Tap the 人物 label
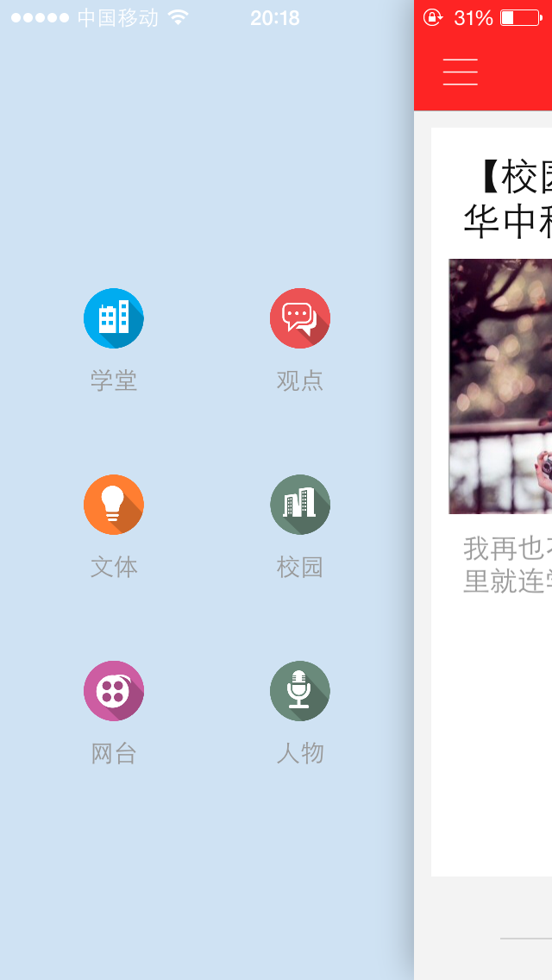Image resolution: width=552 pixels, height=980 pixels. point(300,753)
